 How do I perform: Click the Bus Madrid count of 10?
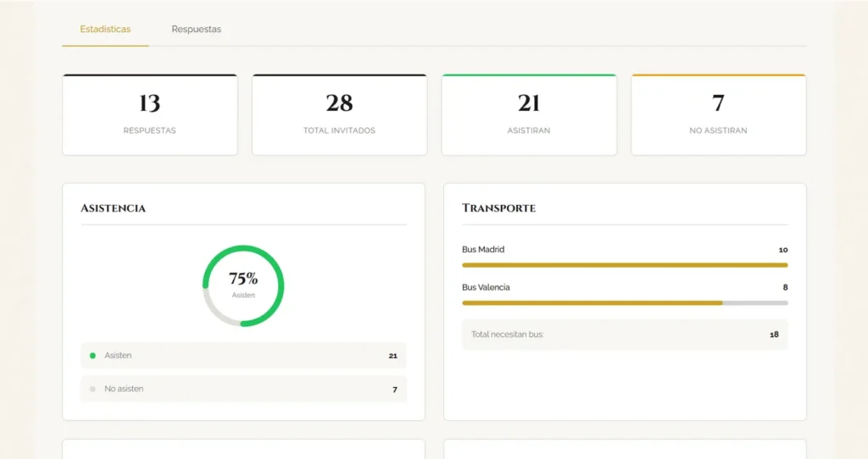[x=782, y=250]
